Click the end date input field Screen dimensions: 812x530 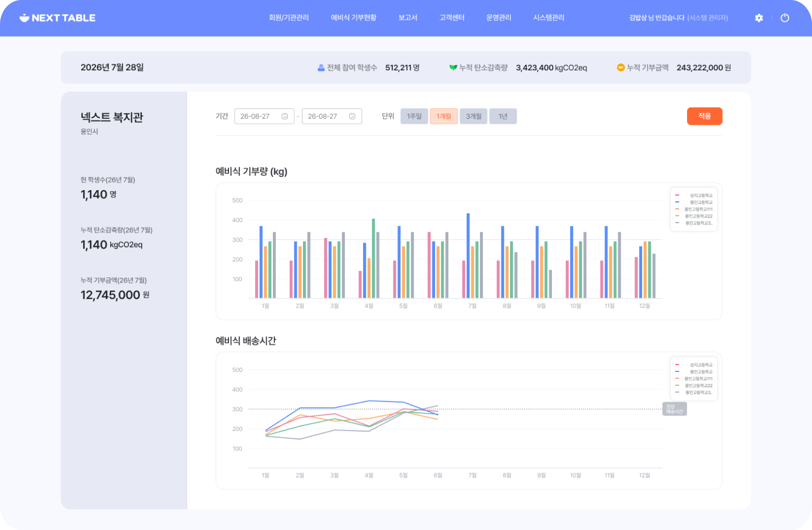click(332, 116)
